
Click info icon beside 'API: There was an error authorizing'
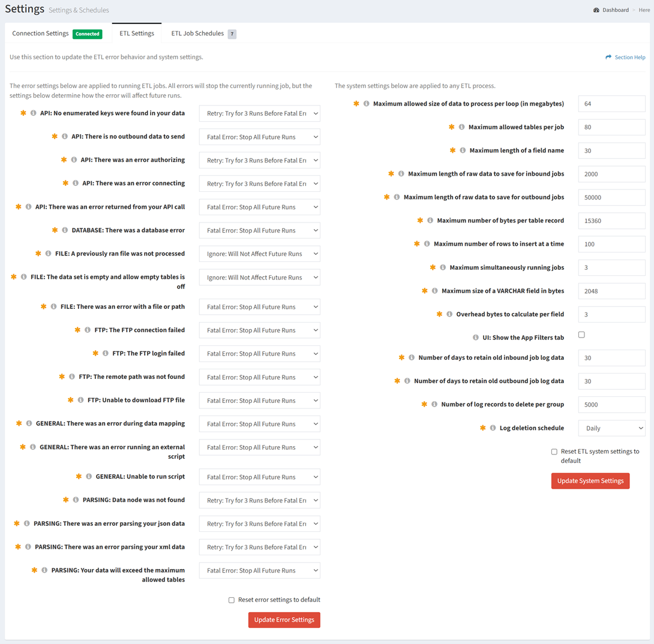point(74,160)
